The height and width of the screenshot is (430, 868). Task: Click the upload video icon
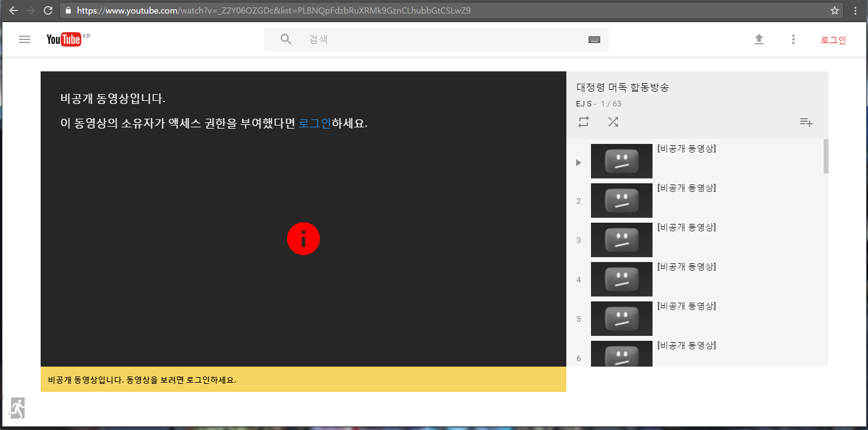point(759,39)
